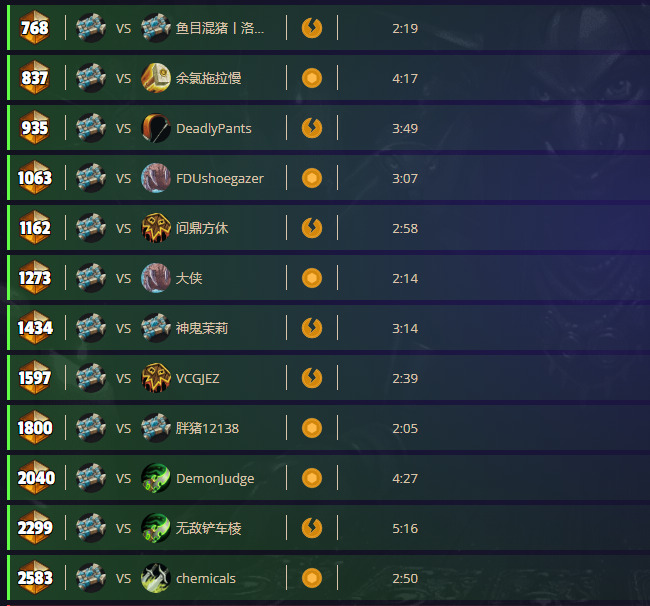Open the match against FDUshoegazer
Viewport: 650px width, 606px height.
coord(328,178)
